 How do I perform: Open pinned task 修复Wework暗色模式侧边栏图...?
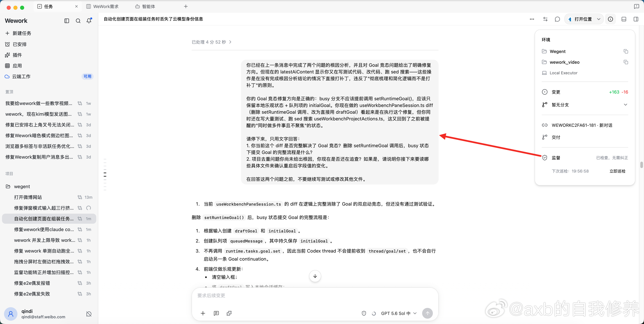click(x=49, y=136)
